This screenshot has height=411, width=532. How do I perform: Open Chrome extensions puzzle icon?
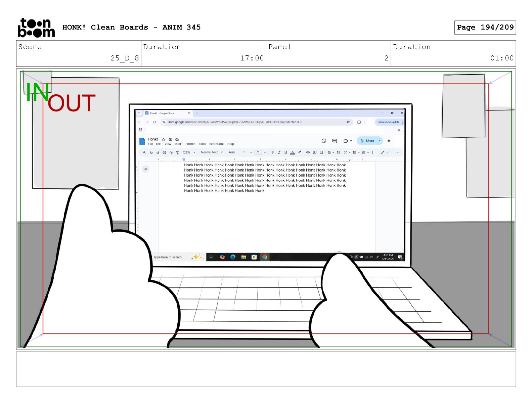pyautogui.click(x=359, y=122)
